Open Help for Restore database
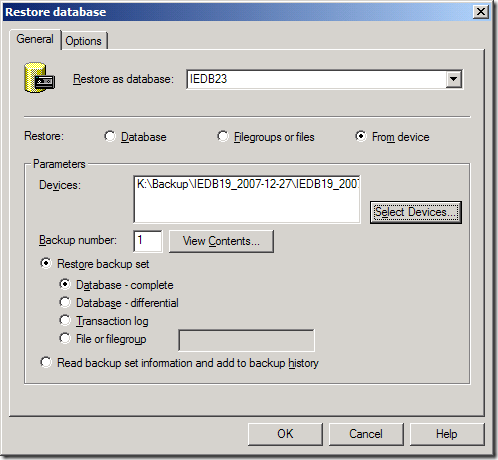 447,434
